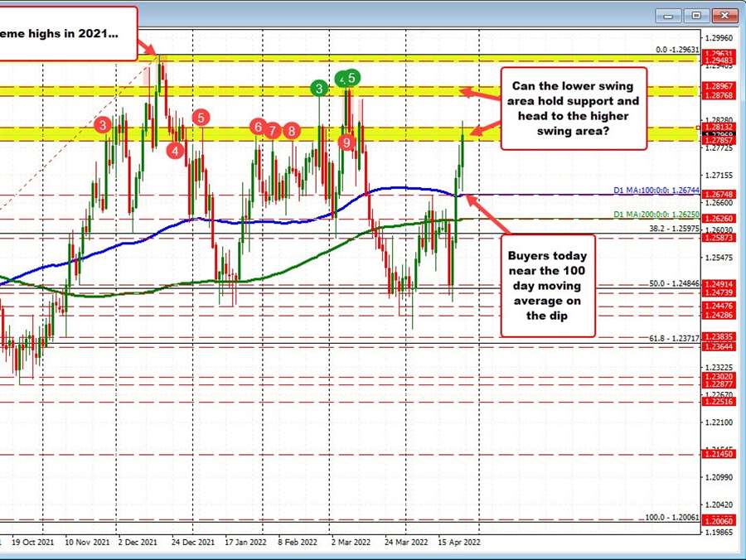This screenshot has width=746, height=560.
Task: Select the red circle marker numbered 7
Action: tap(273, 130)
